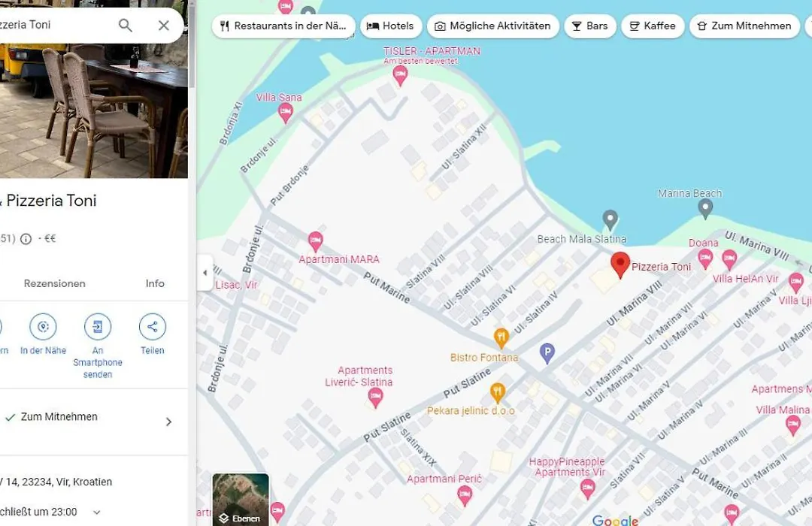812x526 pixels.
Task: Click the Villa HelAn Vir pin
Action: pos(729,258)
